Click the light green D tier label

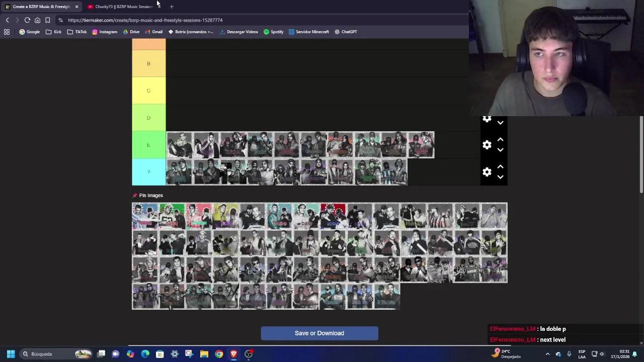coord(148,118)
